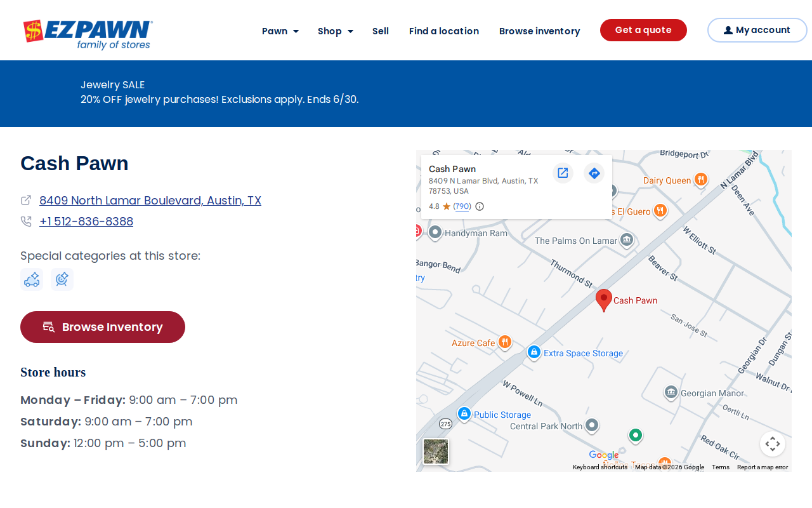Click the directions arrow icon on map
Viewport: 812px width, 508px height.
(x=594, y=173)
